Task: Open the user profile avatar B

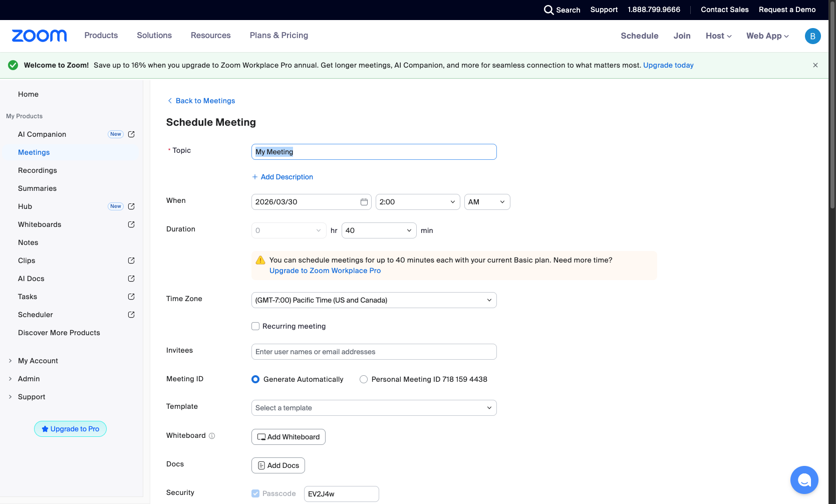Action: [812, 36]
